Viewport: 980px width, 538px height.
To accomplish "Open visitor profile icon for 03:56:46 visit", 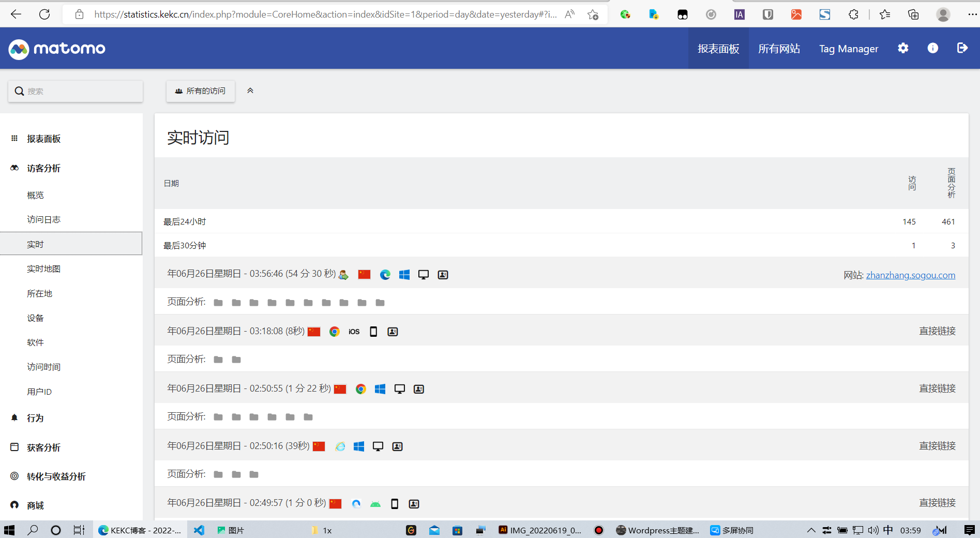I will [x=443, y=275].
